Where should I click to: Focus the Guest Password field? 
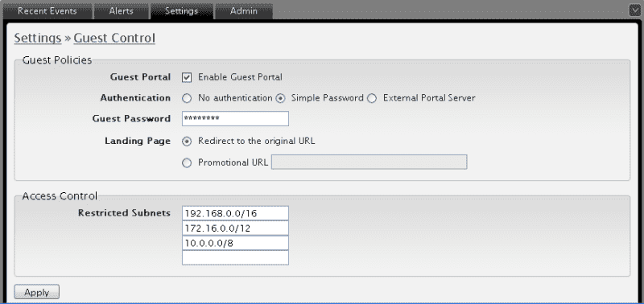pyautogui.click(x=235, y=118)
